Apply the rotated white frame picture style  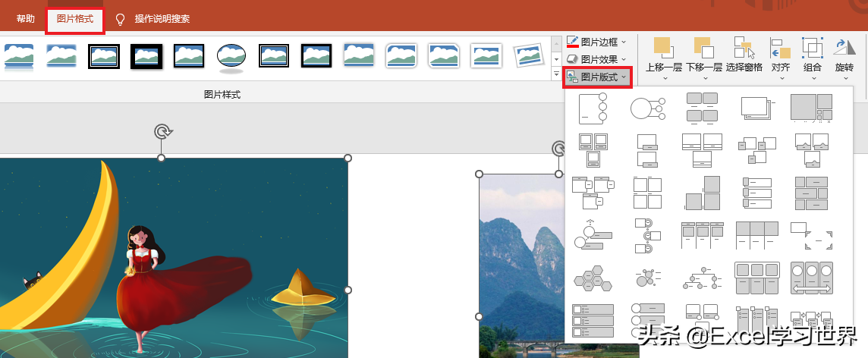point(530,56)
